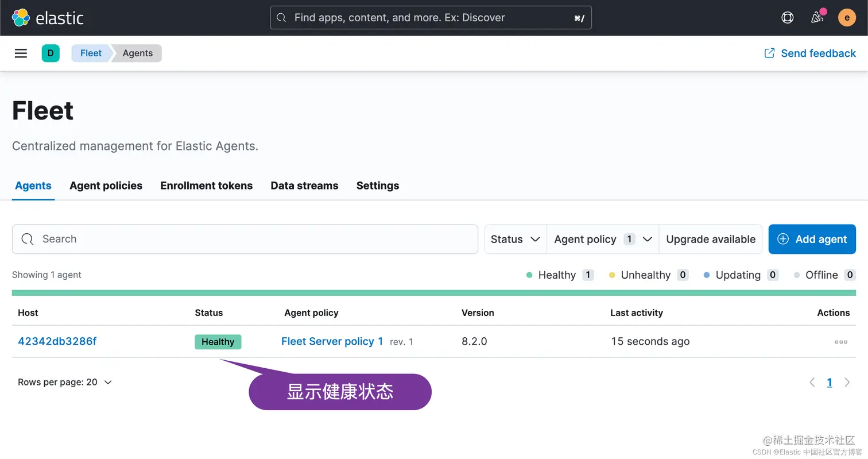
Task: Open the user avatar menu
Action: click(847, 18)
